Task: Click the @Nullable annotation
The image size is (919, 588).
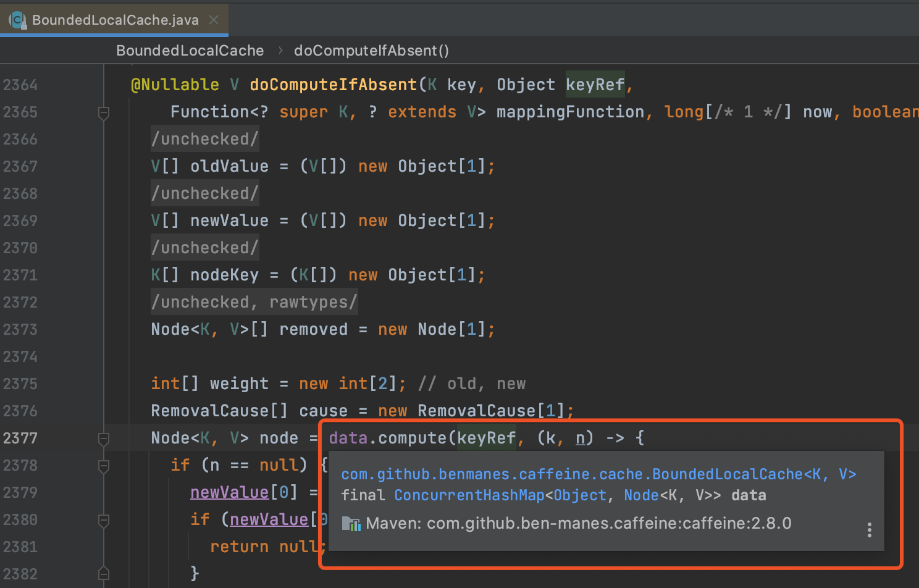Action: pos(175,85)
